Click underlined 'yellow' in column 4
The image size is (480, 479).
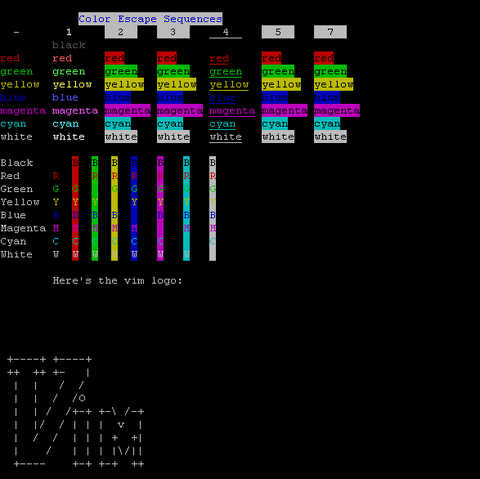(x=229, y=84)
